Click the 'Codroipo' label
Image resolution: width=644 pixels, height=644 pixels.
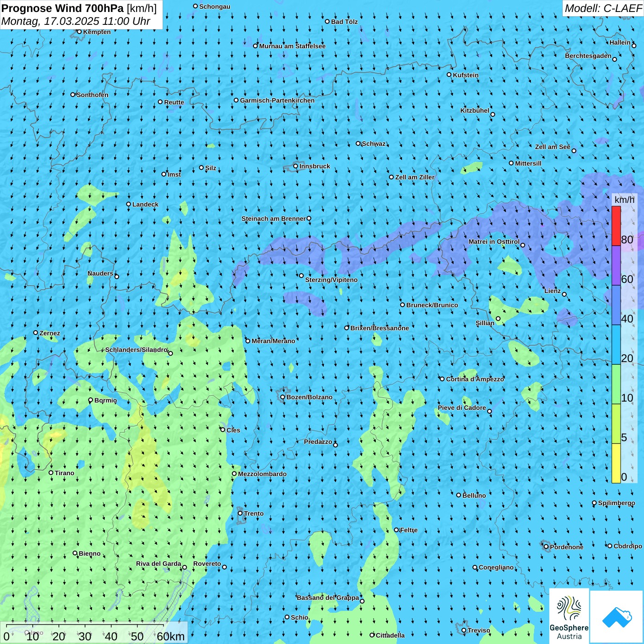click(x=628, y=546)
